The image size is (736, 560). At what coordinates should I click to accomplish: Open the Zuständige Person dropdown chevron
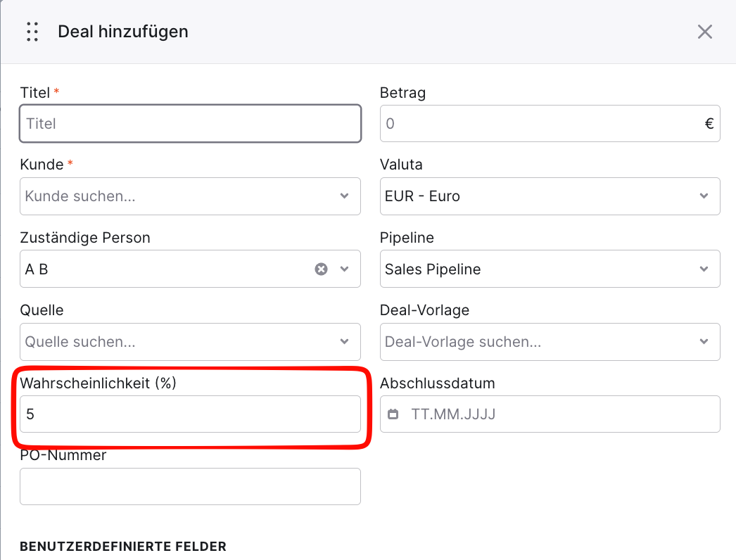click(345, 269)
